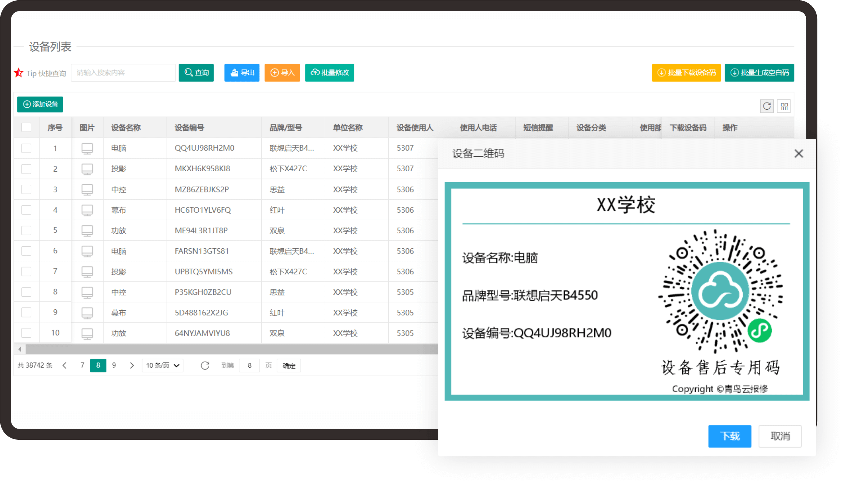The height and width of the screenshot is (504, 864).
Task: Go to next page with right chevron
Action: (132, 366)
